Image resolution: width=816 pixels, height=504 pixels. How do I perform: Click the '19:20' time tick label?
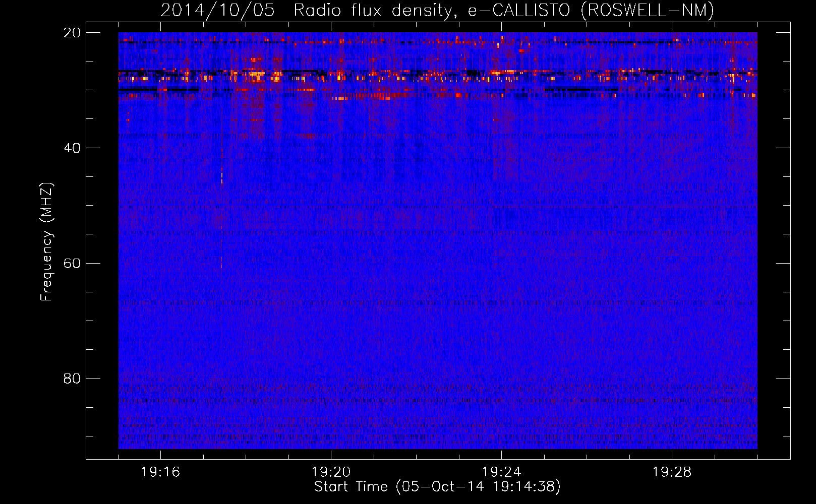(331, 472)
